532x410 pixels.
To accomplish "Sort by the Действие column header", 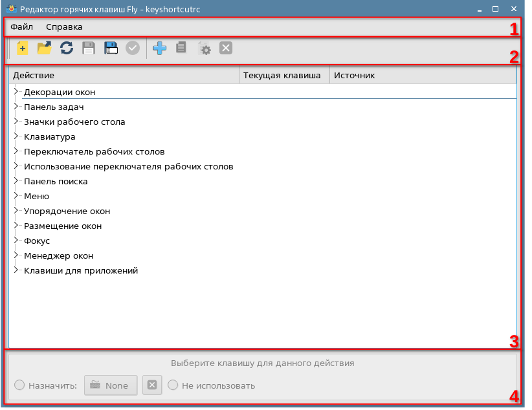I will click(x=124, y=75).
